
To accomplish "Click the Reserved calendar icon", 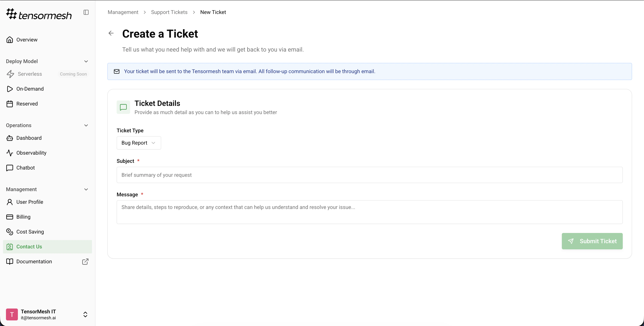I will (x=10, y=104).
